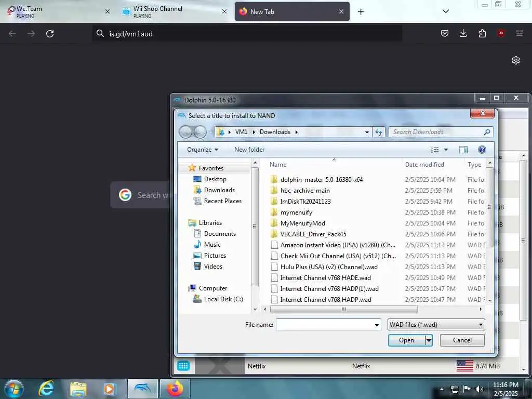Expand Open button split arrow

[429, 340]
